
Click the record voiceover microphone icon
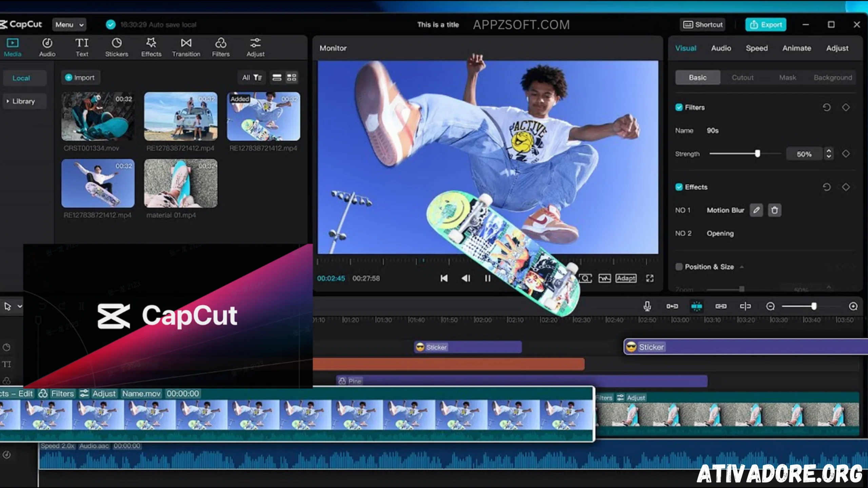[x=647, y=306]
